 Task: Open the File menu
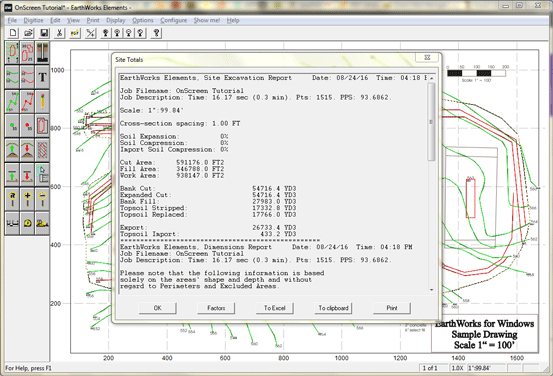coord(12,20)
